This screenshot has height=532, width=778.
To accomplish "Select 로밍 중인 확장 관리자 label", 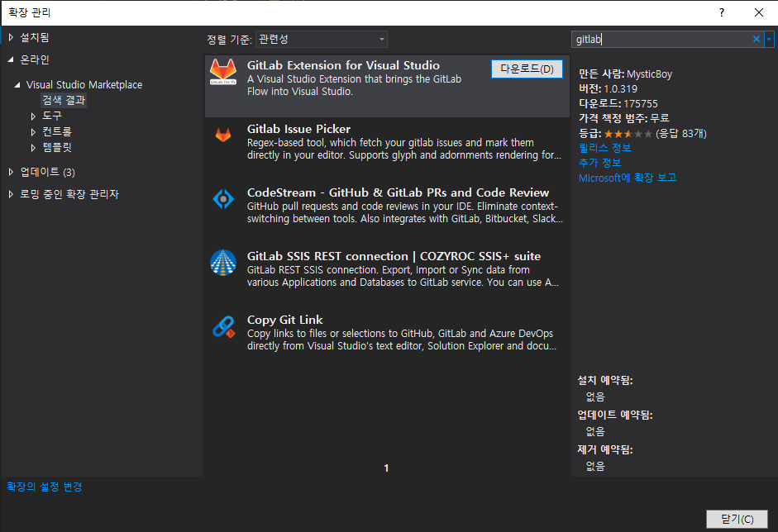I will click(x=69, y=194).
